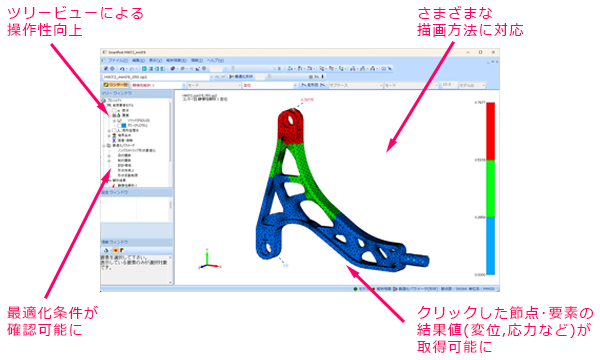
Task: Click the first green-red element selection icon
Action: 322,68
